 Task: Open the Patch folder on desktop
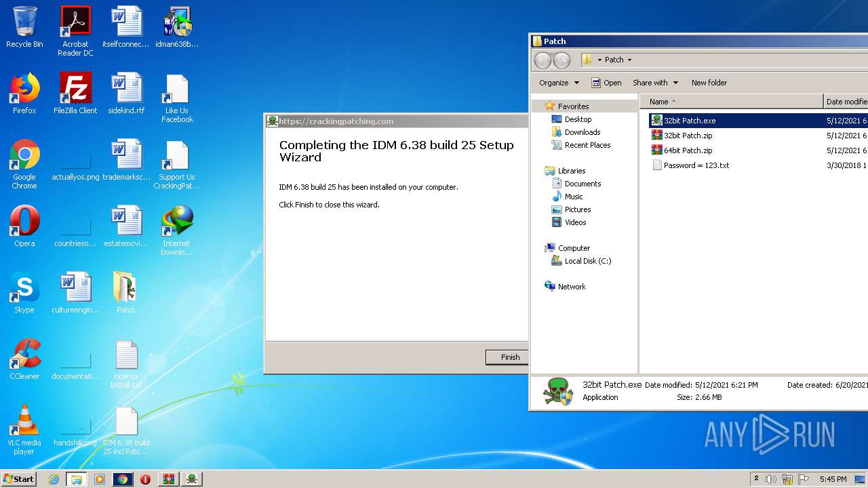(x=126, y=293)
